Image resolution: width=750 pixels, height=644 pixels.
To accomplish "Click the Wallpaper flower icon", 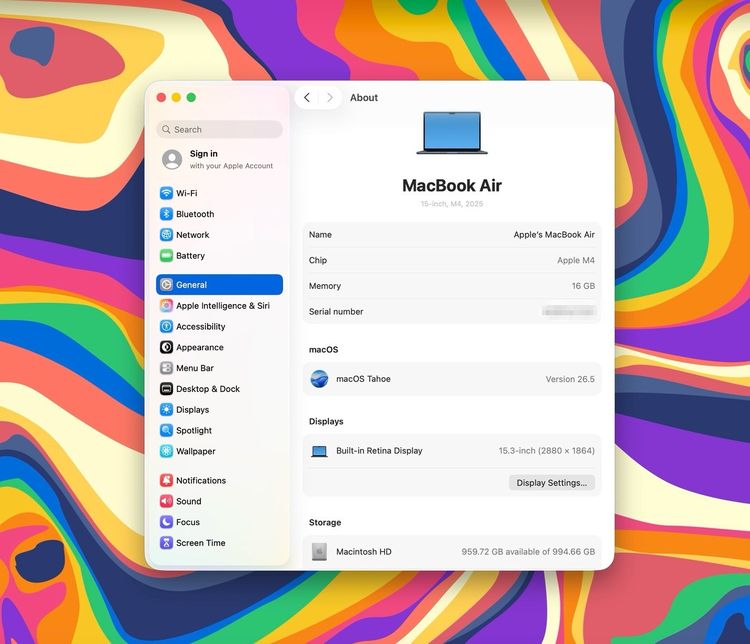I will coord(166,451).
